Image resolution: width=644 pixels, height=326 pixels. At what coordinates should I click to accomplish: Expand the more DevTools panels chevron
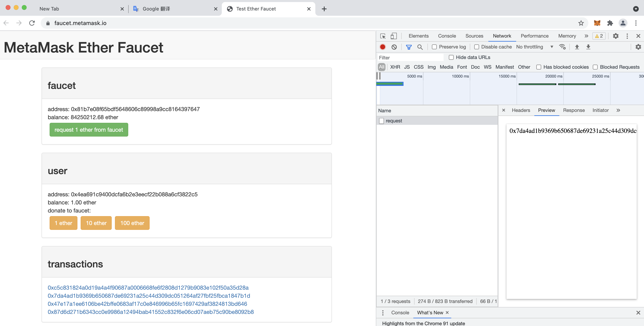pyautogui.click(x=586, y=36)
